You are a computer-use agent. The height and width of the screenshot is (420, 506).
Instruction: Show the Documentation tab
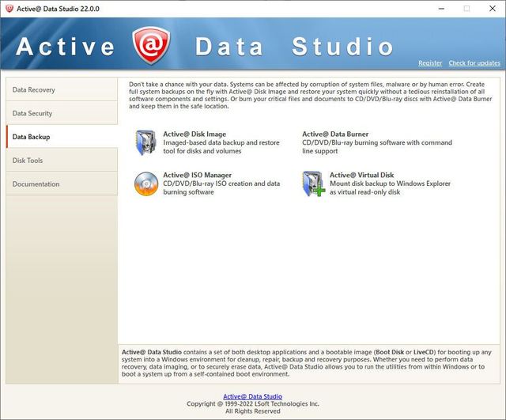coord(62,184)
